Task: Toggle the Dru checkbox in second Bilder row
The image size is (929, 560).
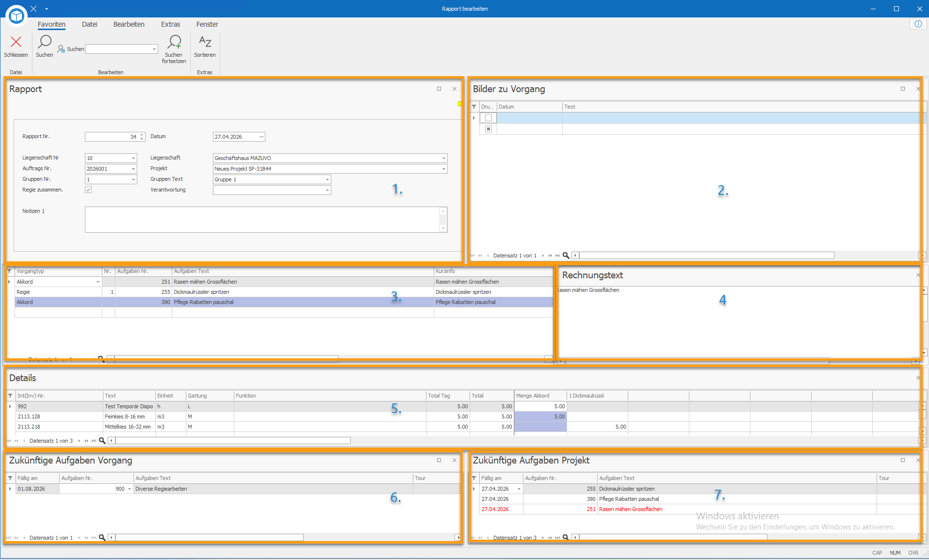Action: pyautogui.click(x=489, y=129)
